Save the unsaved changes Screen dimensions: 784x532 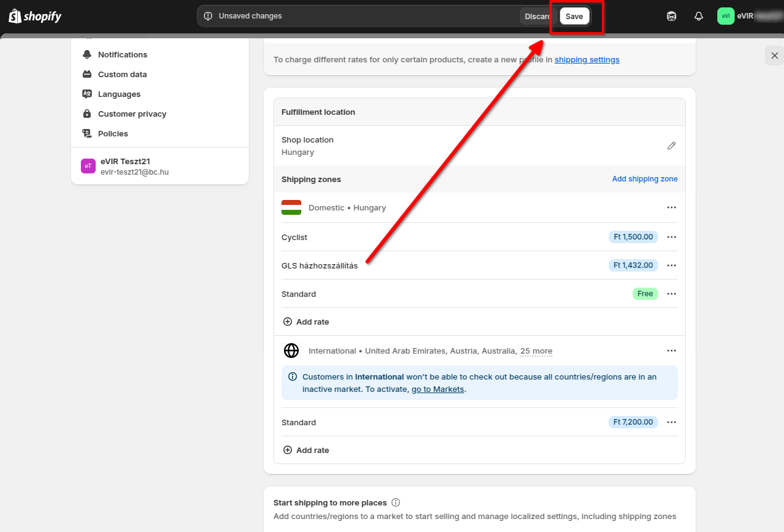pos(574,17)
